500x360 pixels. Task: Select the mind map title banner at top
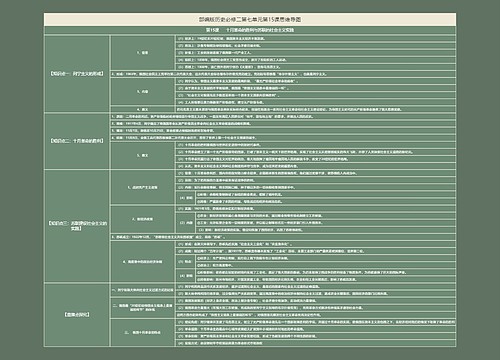tap(250, 20)
